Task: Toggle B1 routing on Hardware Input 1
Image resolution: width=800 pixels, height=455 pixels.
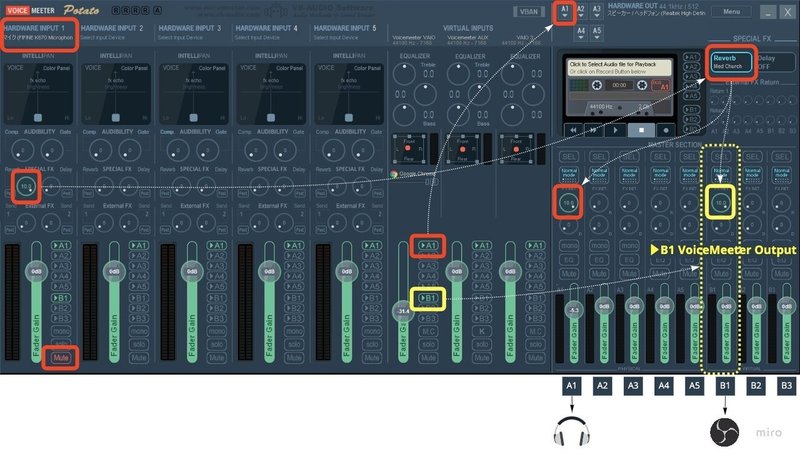Action: click(x=61, y=298)
